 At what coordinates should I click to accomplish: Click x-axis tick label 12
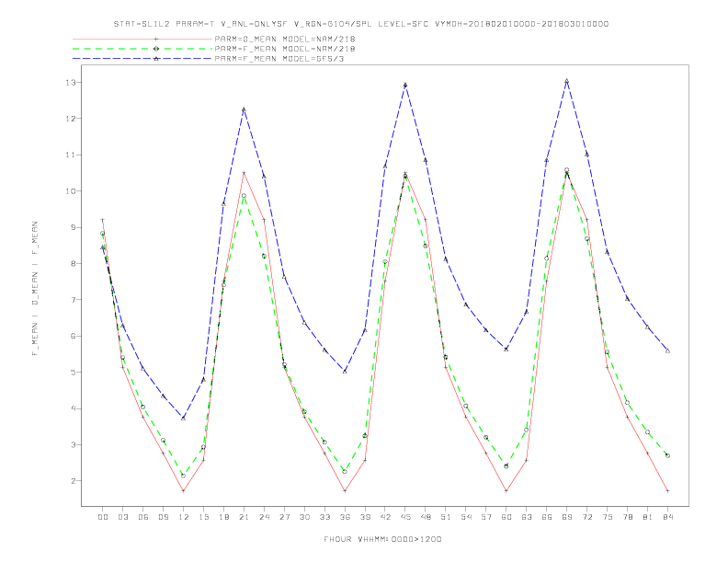184,517
